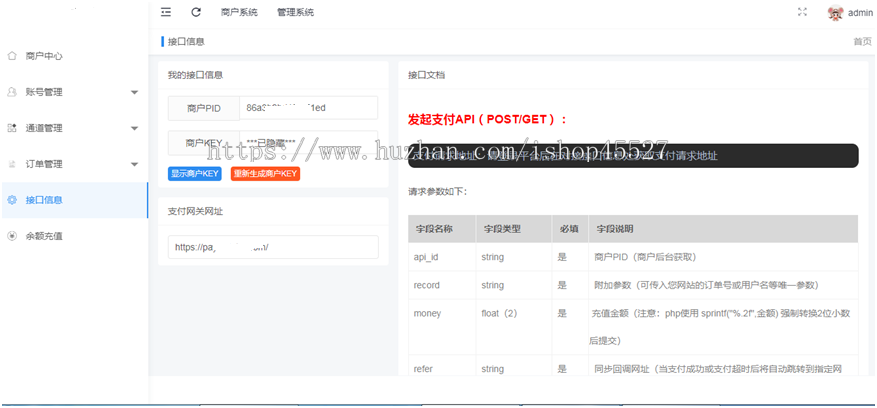Click the 充值金额 description cell
This screenshot has height=408, width=877.
tap(722, 327)
